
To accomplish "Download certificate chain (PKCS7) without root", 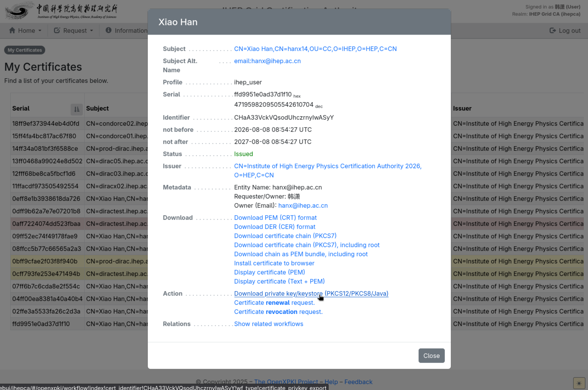I will 285,236.
